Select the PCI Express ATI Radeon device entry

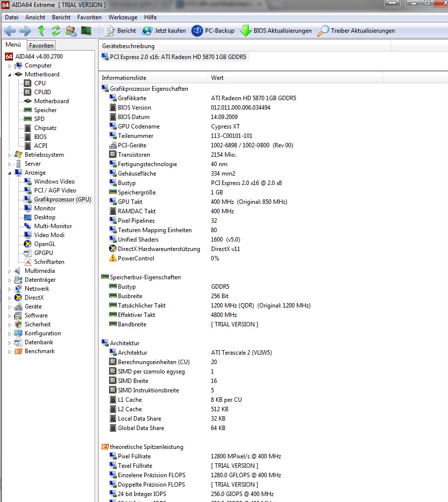point(174,57)
